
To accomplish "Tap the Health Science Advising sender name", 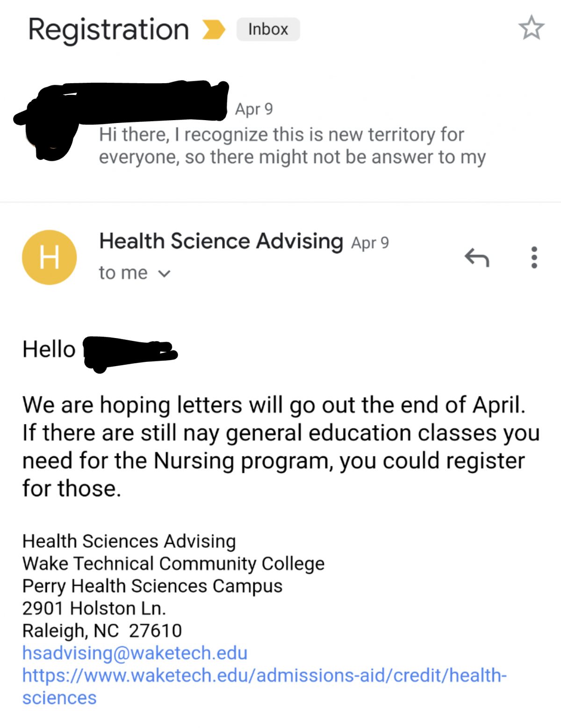I will point(221,241).
